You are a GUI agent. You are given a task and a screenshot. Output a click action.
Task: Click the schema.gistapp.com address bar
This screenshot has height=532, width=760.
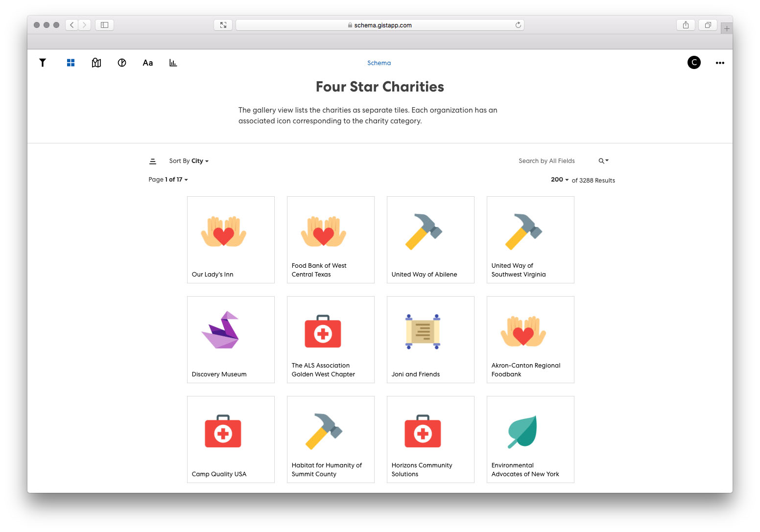pyautogui.click(x=380, y=25)
